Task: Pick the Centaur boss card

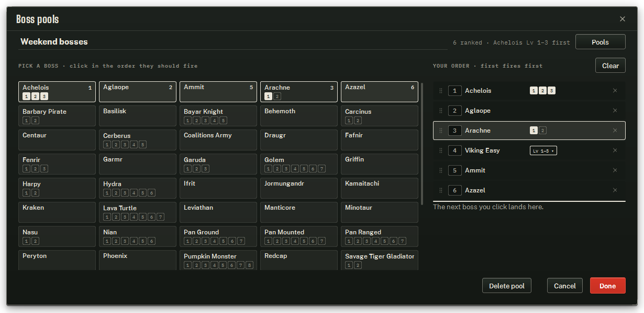Action: click(x=57, y=140)
